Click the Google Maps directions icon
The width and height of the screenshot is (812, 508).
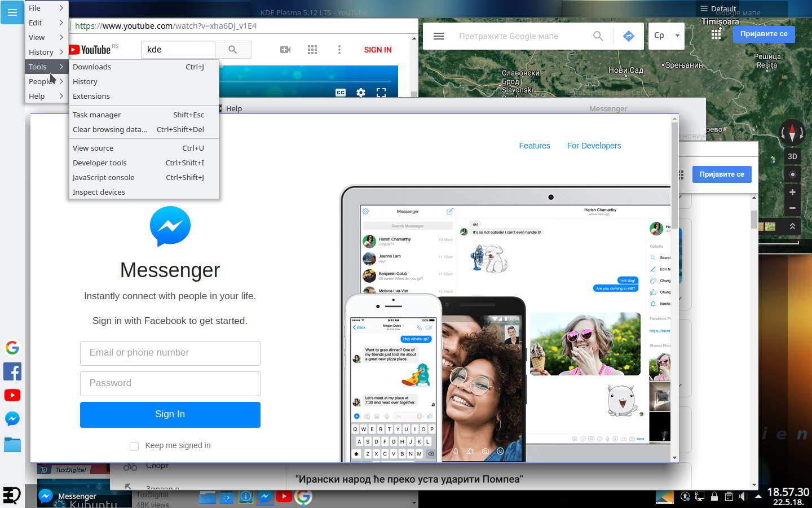[x=629, y=36]
